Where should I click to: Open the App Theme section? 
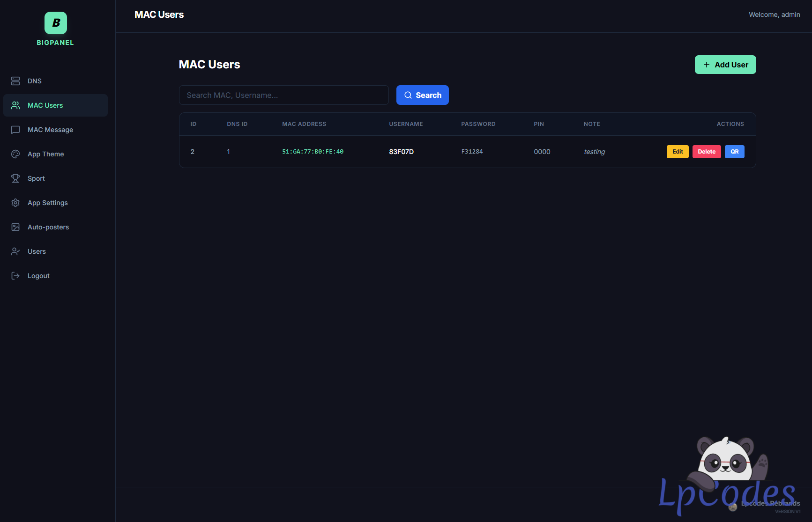pyautogui.click(x=45, y=154)
